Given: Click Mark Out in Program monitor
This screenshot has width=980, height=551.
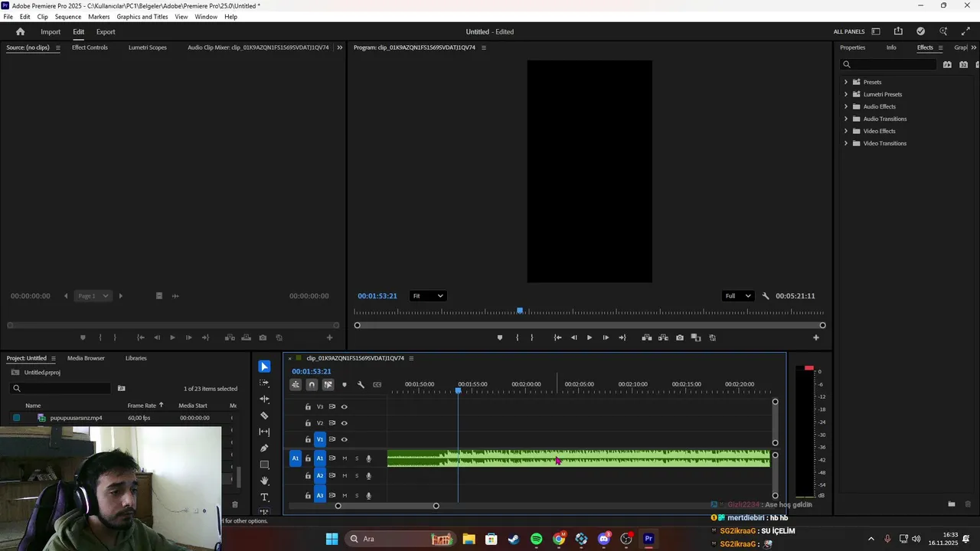Looking at the screenshot, I should click(x=532, y=337).
